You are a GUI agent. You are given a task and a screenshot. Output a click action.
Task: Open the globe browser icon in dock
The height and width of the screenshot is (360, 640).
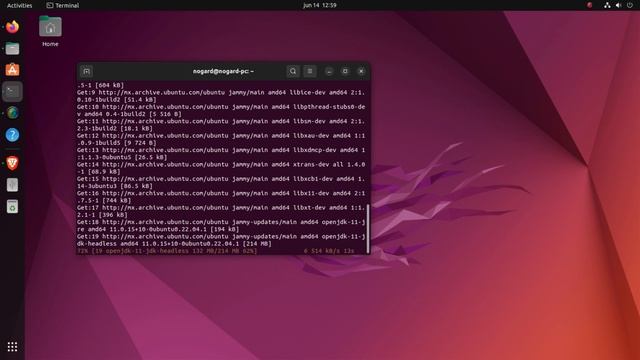[x=12, y=113]
